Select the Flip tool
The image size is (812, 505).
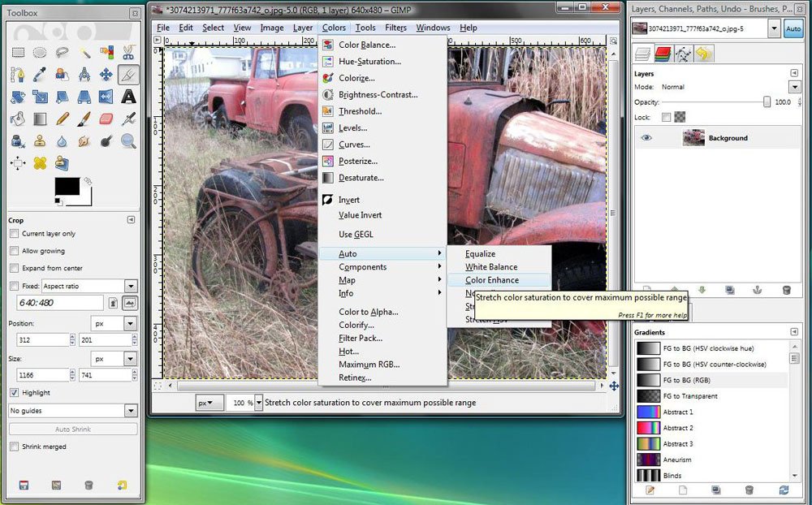[x=106, y=97]
